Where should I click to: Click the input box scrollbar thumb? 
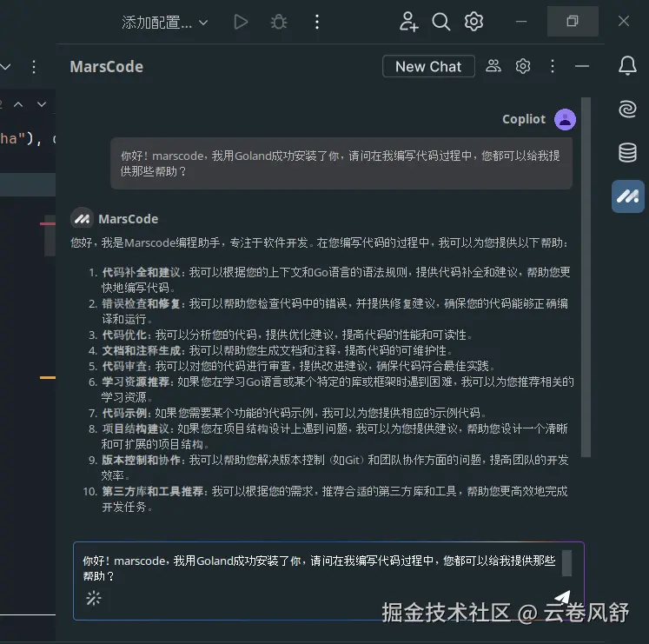pos(567,563)
